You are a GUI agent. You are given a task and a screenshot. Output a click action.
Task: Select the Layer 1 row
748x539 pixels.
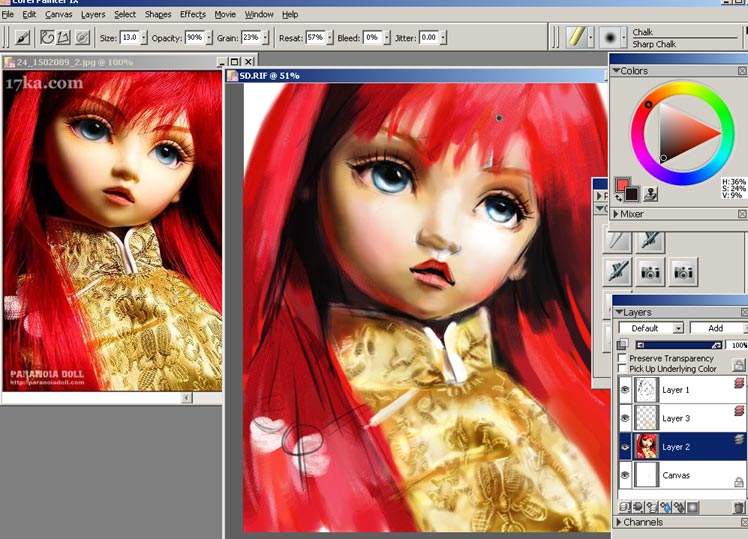click(x=682, y=390)
